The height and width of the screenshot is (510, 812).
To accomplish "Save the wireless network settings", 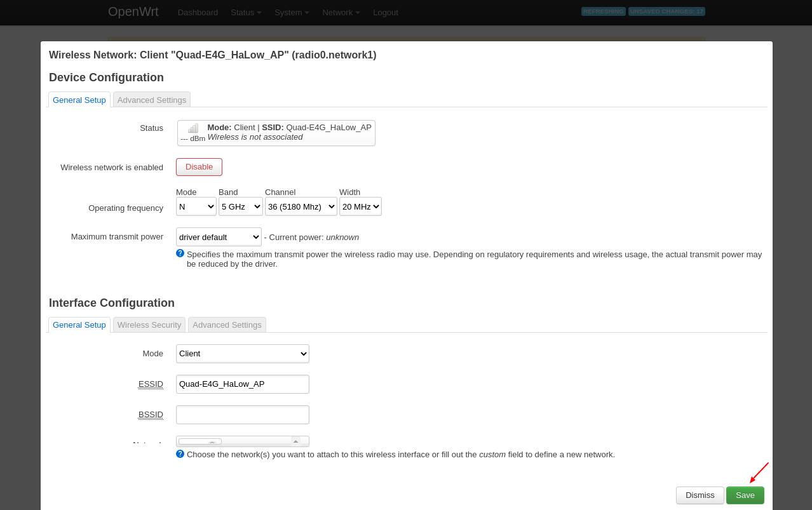I will 745,495.
